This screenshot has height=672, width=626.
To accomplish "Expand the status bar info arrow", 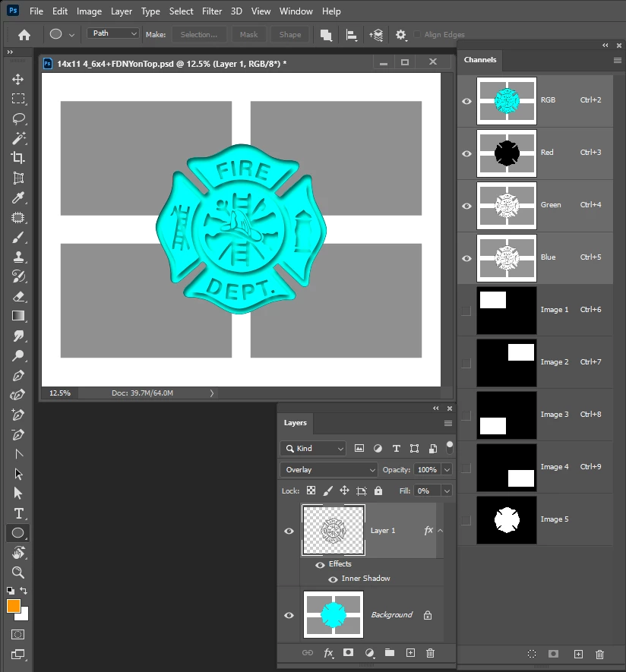I will pyautogui.click(x=211, y=393).
